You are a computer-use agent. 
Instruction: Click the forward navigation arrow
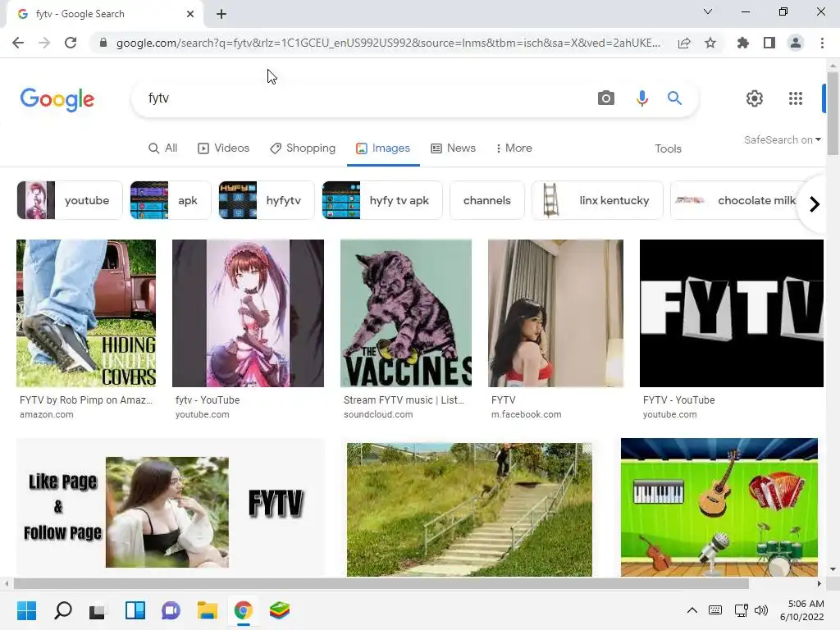(x=44, y=43)
